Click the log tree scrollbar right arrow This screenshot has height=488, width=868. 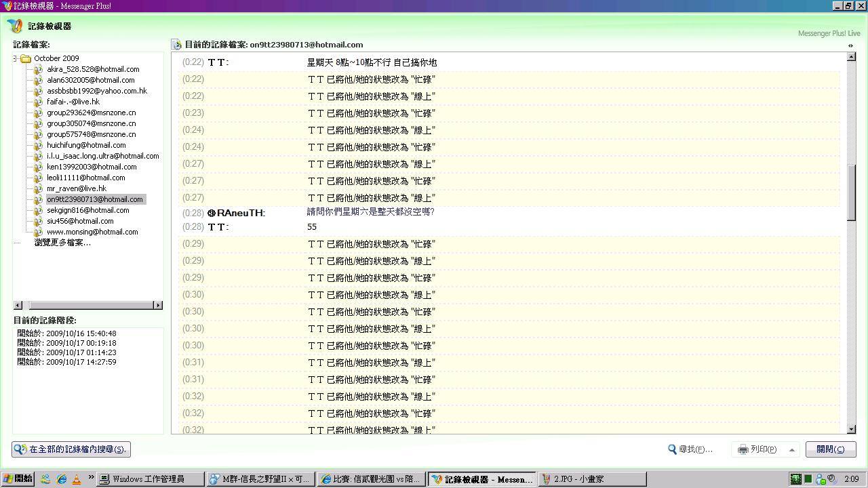click(158, 306)
